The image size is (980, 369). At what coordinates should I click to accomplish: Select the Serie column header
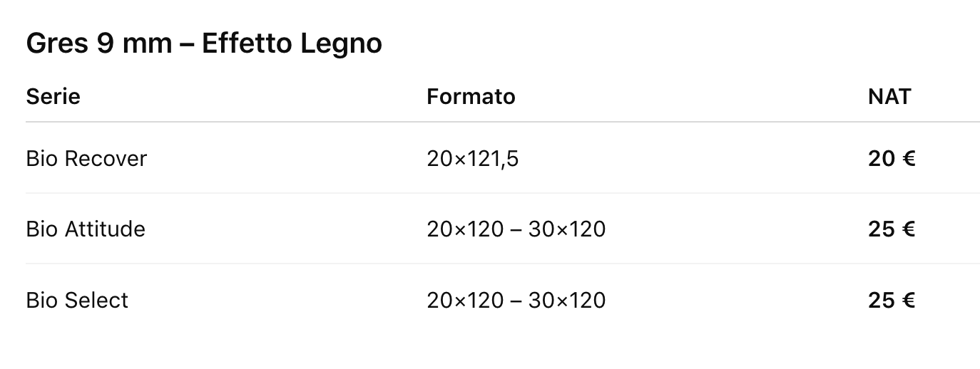53,96
